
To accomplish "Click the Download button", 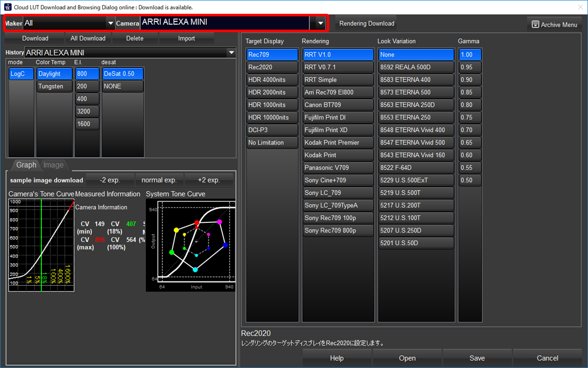I will pyautogui.click(x=35, y=38).
